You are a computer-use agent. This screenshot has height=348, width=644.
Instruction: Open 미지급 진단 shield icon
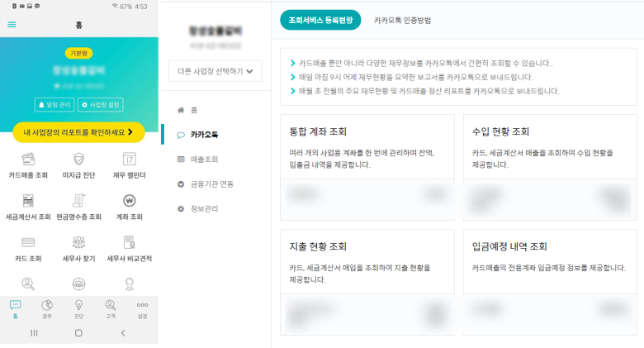pyautogui.click(x=78, y=159)
